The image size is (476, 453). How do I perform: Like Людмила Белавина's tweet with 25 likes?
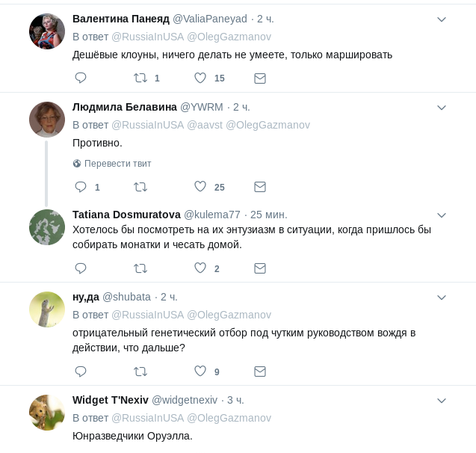click(x=200, y=187)
